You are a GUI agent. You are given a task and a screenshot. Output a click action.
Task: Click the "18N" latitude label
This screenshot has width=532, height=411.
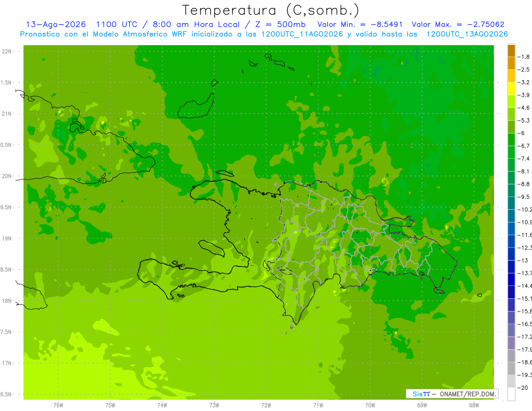[x=7, y=301]
